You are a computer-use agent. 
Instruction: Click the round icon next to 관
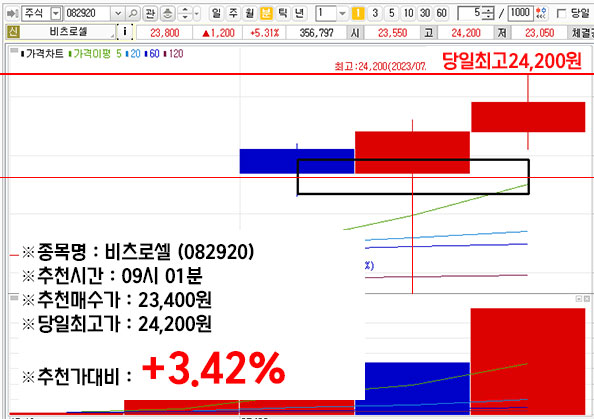(168, 14)
